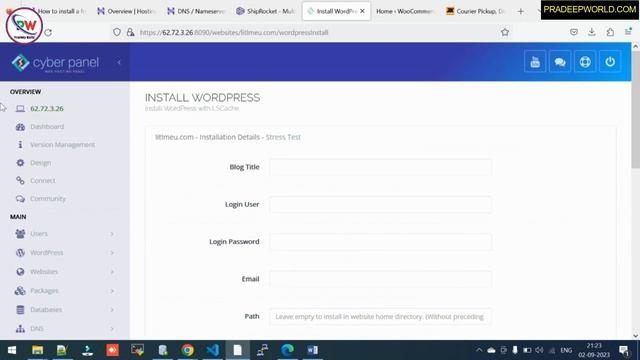Screen dimensions: 640x360
Task: Open Visual Studio Code from the taskbar
Action: (213, 350)
